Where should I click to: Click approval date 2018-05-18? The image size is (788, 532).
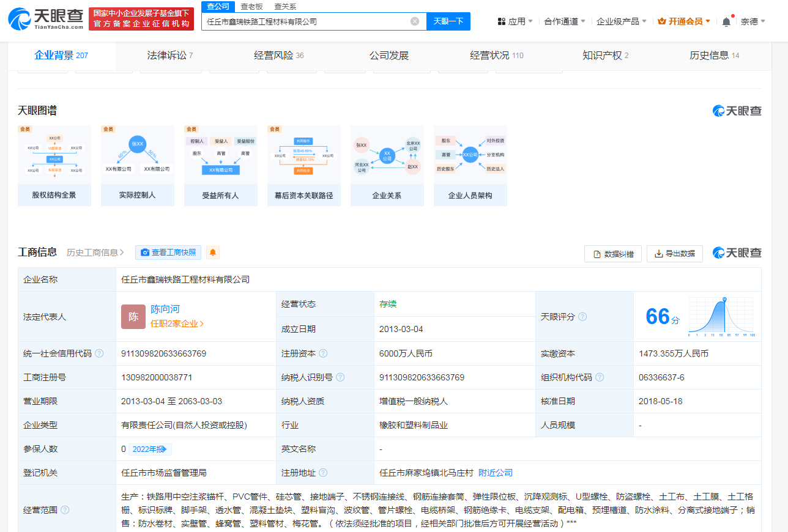[661, 401]
